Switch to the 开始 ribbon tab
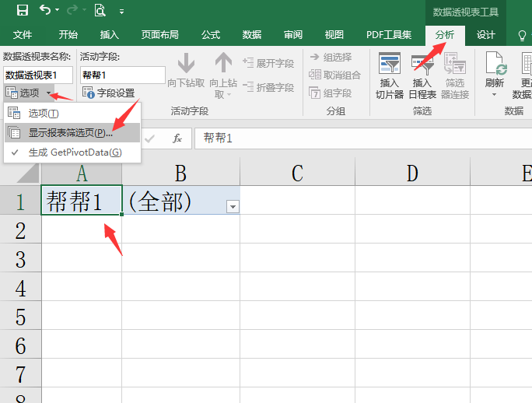 [68, 35]
